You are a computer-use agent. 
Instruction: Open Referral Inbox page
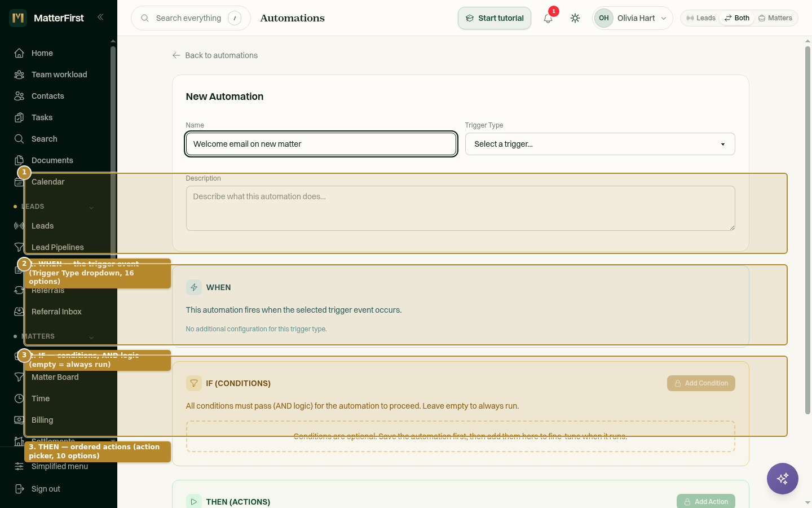tap(56, 312)
